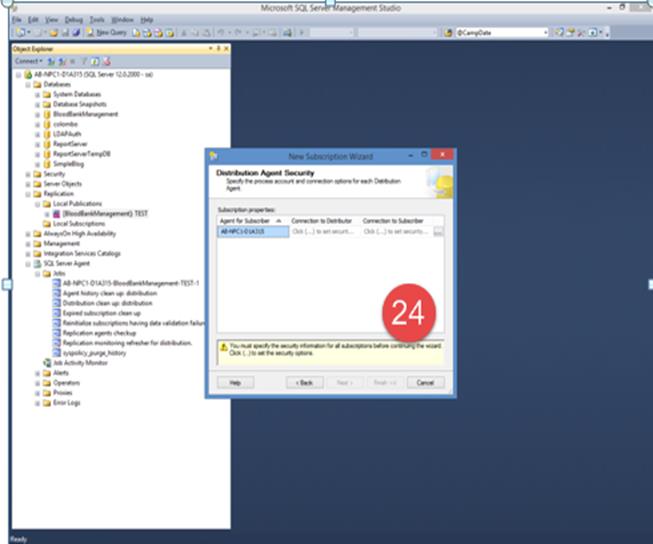Select the AB-NPC1-01A315 subscriber cell
Image resolution: width=653 pixels, height=544 pixels.
tap(253, 232)
